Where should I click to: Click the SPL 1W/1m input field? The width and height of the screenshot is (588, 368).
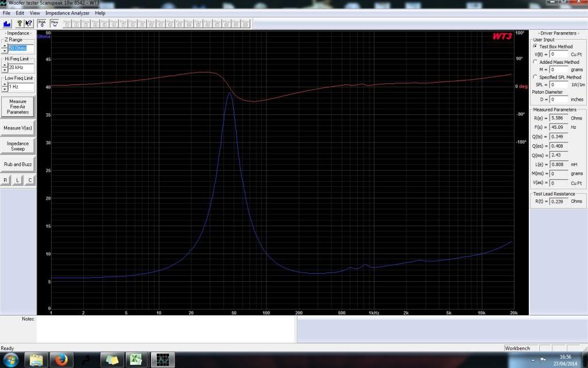coord(559,85)
